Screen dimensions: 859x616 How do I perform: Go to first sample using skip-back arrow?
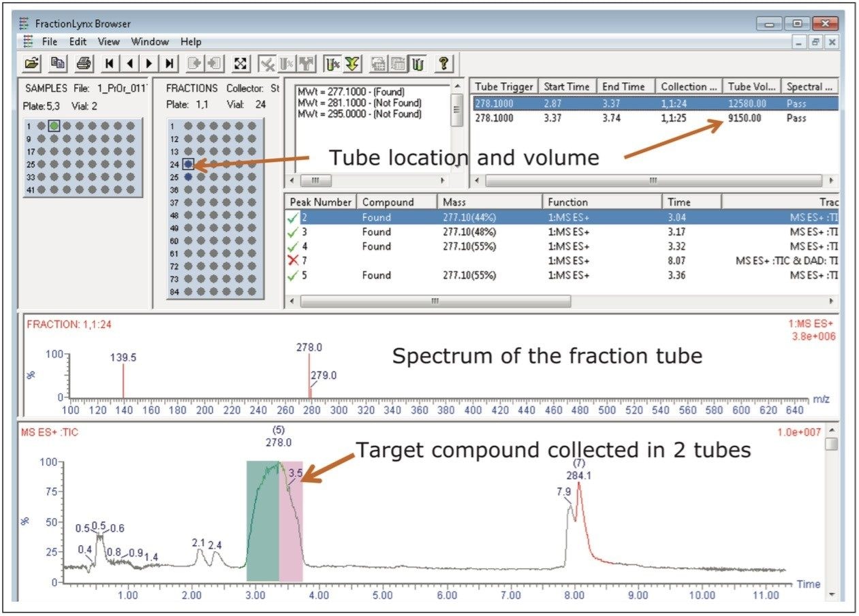pos(109,63)
